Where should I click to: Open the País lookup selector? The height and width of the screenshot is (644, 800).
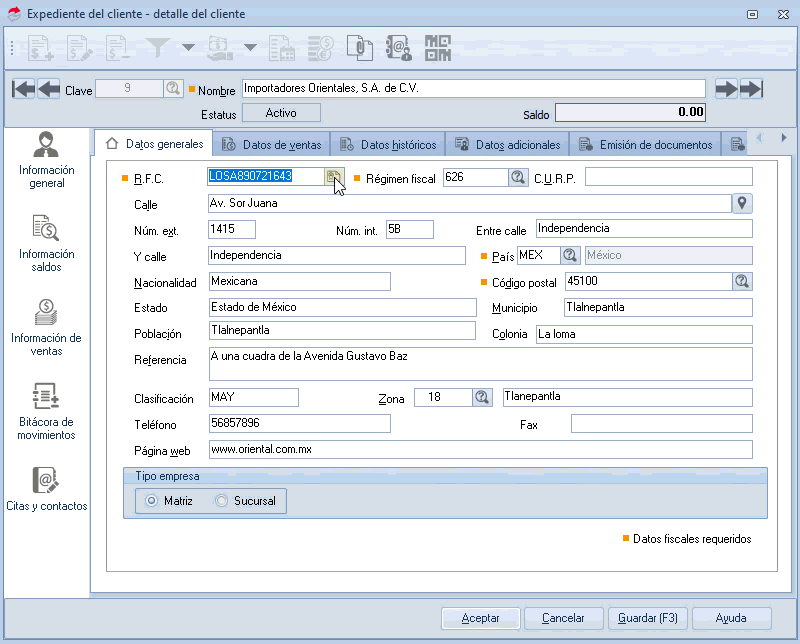(x=571, y=255)
